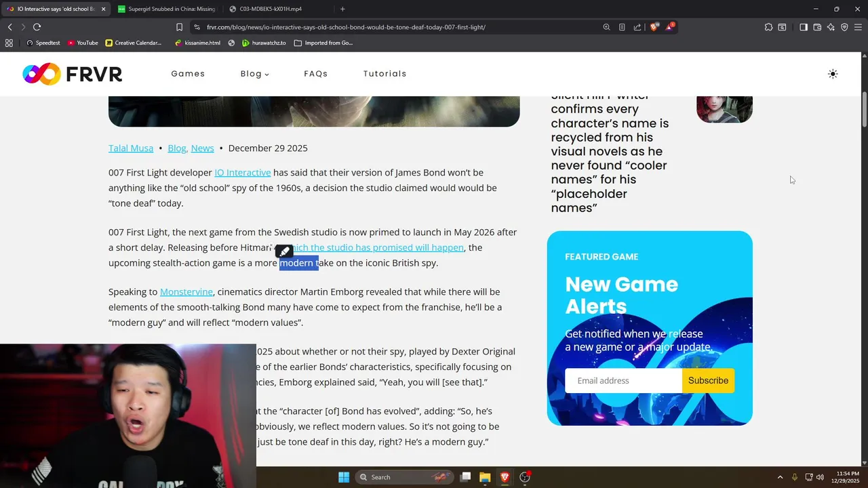Viewport: 868px width, 488px height.
Task: Open the 'studio has promised will happen' link
Action: pos(379,248)
